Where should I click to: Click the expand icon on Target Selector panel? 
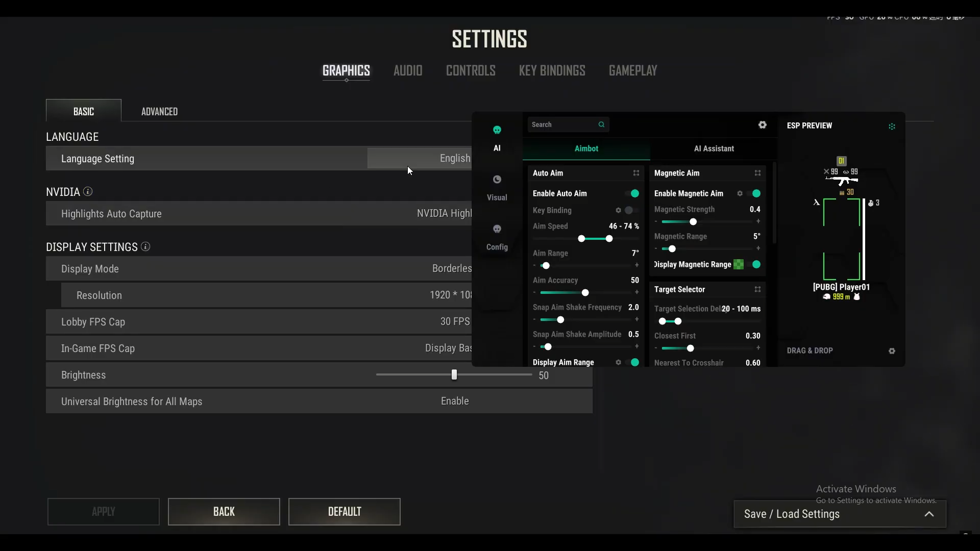coord(757,289)
